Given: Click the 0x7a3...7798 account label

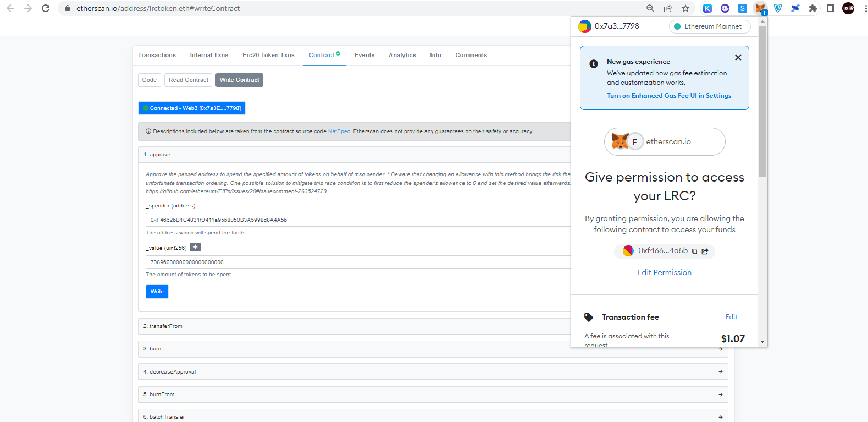Looking at the screenshot, I should [x=617, y=26].
